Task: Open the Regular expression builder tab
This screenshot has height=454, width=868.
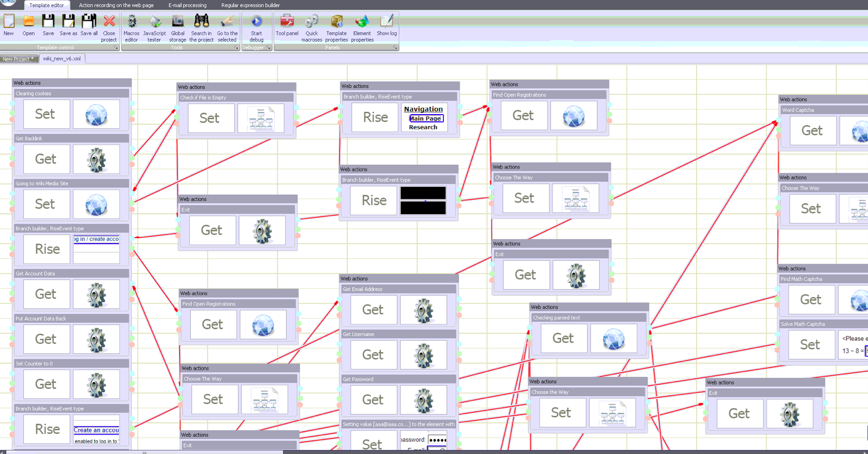Action: pyautogui.click(x=250, y=5)
